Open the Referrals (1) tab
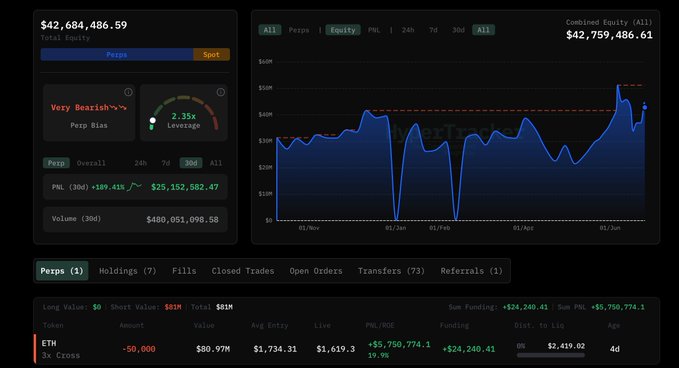679x368 pixels. 471,271
